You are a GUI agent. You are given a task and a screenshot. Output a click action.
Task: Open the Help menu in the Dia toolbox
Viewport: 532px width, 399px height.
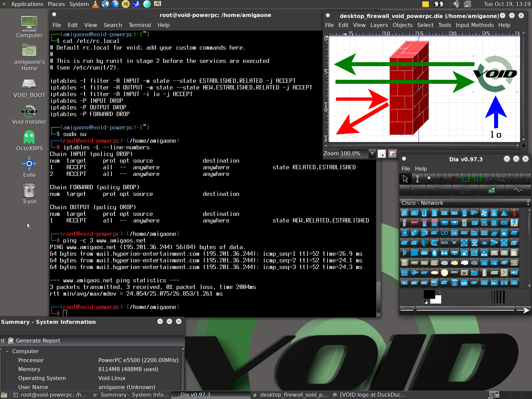coord(421,169)
